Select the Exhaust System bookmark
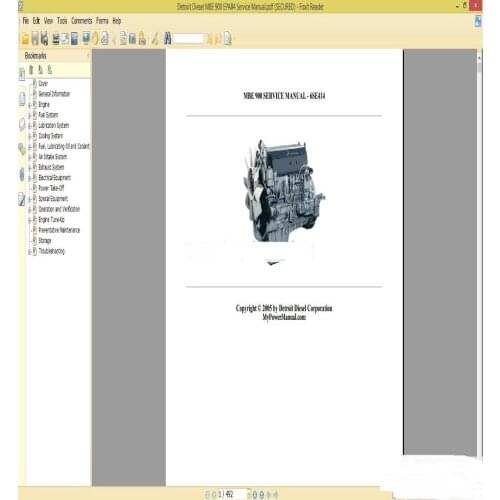 (51, 167)
